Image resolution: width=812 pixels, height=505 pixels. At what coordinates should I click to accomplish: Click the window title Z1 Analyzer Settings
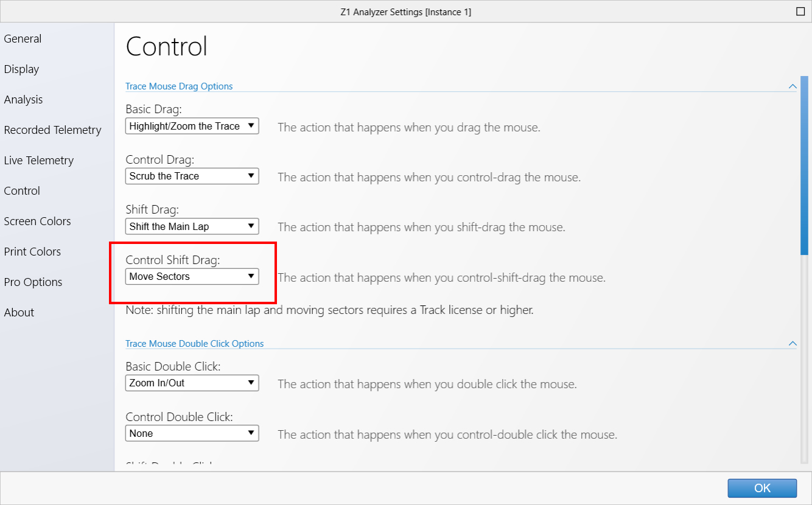point(406,12)
